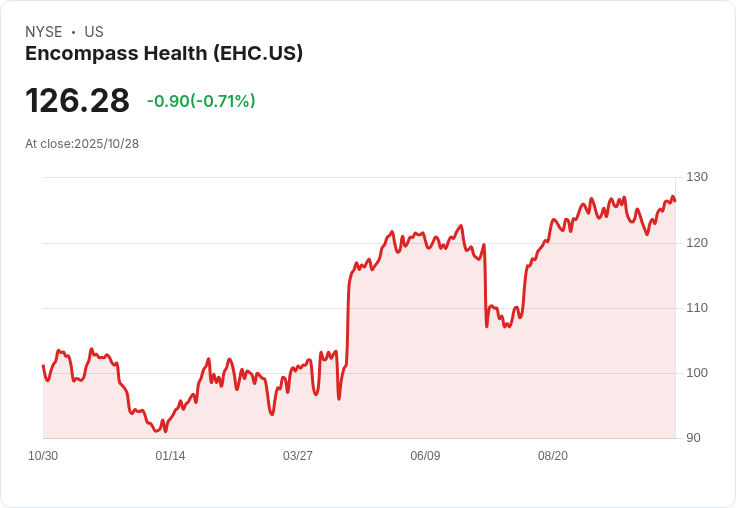Select the 03/27 date on the x-axis
This screenshot has width=736, height=508.
pyautogui.click(x=298, y=456)
